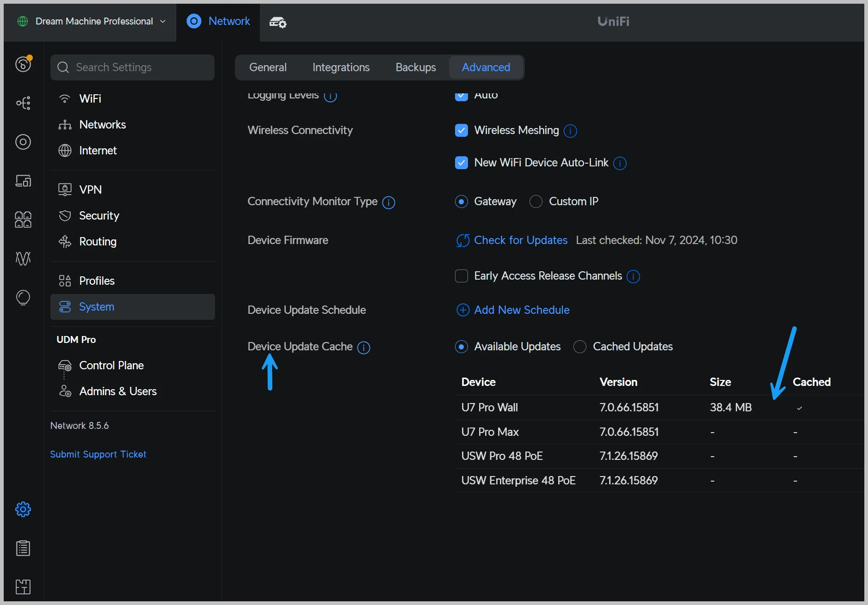868x605 pixels.
Task: Click the U7 Pro Wall device row
Action: pos(659,407)
